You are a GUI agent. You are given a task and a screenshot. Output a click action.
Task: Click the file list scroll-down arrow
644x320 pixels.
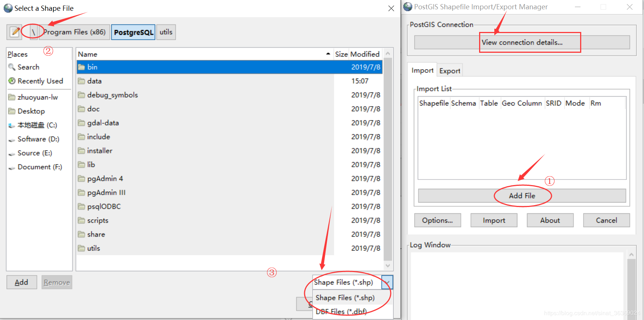[388, 265]
